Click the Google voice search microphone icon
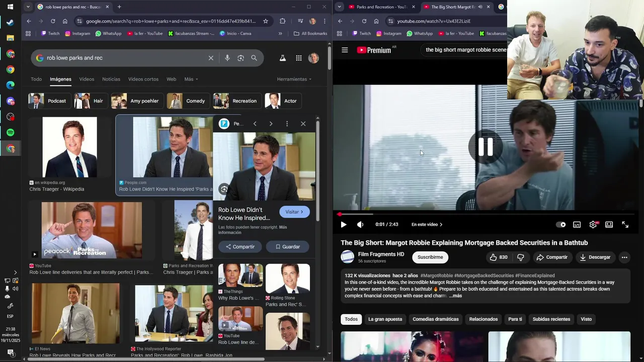 pyautogui.click(x=227, y=58)
